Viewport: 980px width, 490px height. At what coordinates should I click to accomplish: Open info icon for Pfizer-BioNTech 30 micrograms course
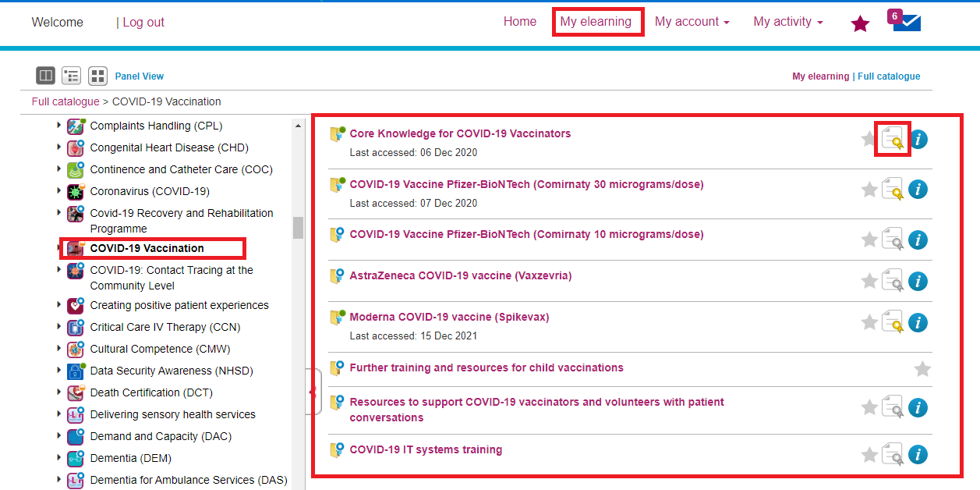(x=918, y=190)
